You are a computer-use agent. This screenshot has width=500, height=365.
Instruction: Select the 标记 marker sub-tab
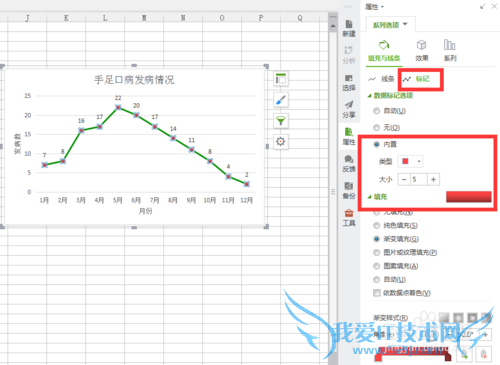click(x=416, y=79)
